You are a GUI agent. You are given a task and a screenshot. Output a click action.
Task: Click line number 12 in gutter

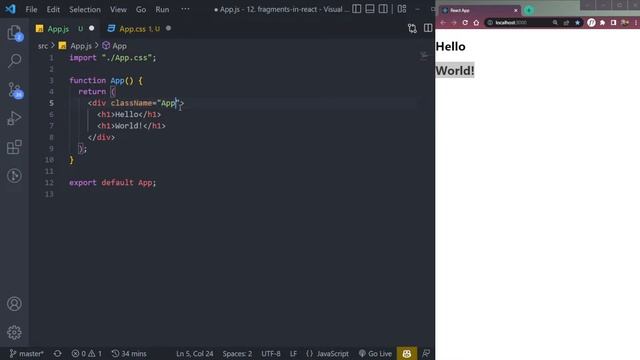pos(49,182)
